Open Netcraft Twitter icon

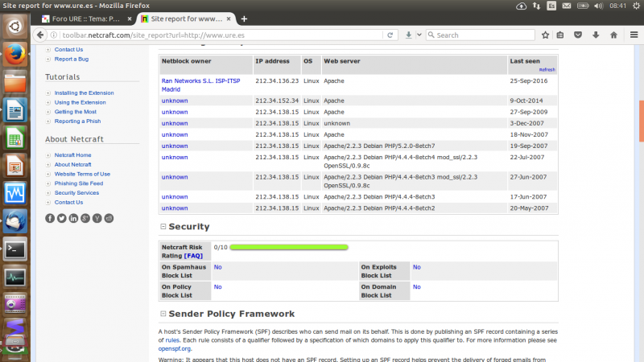click(62, 218)
